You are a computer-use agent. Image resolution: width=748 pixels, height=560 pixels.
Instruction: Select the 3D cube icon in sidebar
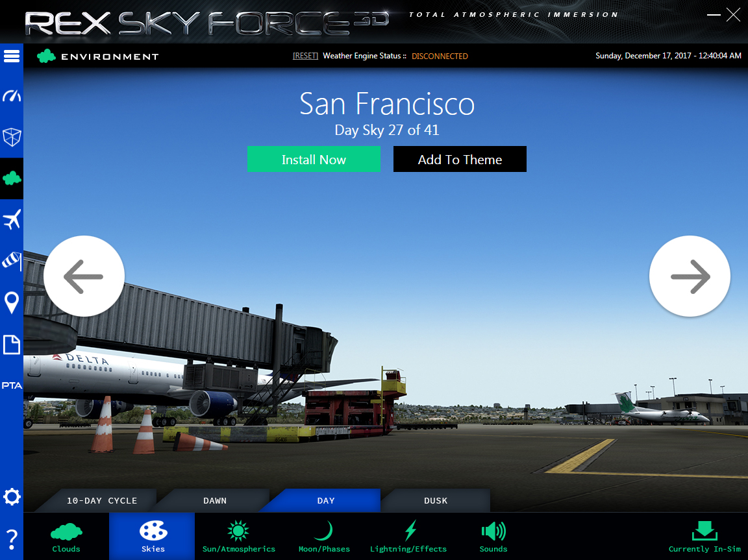12,138
